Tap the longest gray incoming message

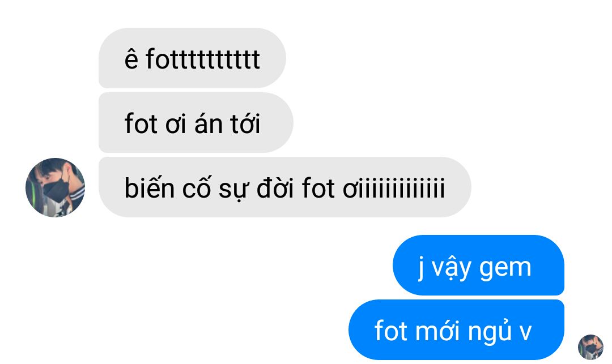284,187
